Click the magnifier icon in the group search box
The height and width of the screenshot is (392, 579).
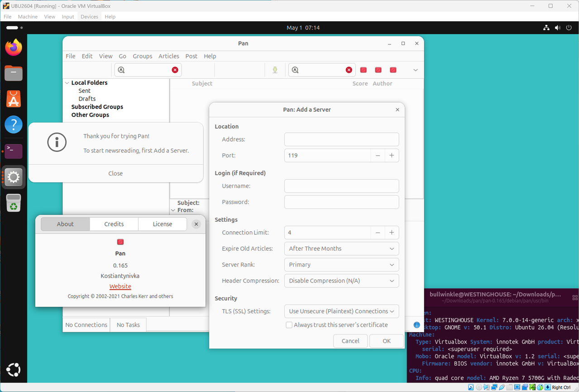pyautogui.click(x=121, y=70)
